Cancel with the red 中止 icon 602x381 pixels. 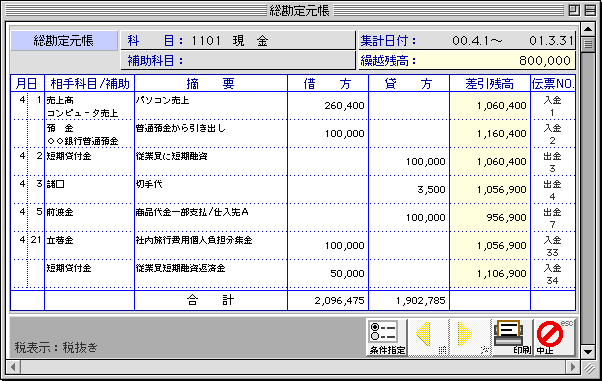(554, 337)
